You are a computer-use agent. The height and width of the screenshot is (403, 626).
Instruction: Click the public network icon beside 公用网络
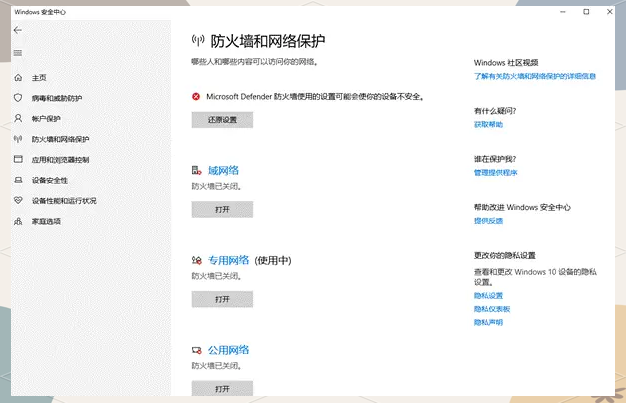pos(196,350)
